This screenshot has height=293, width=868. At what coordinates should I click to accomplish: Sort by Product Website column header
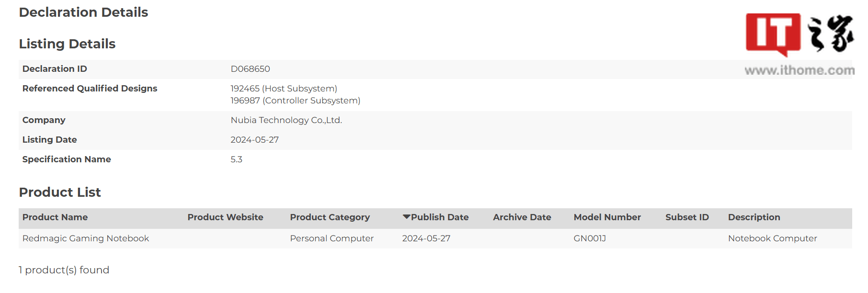tap(225, 217)
